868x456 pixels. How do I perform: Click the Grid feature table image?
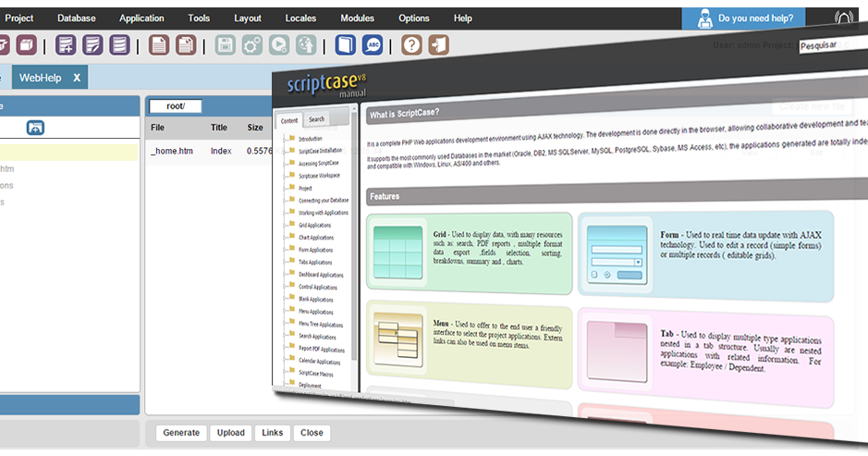397,253
